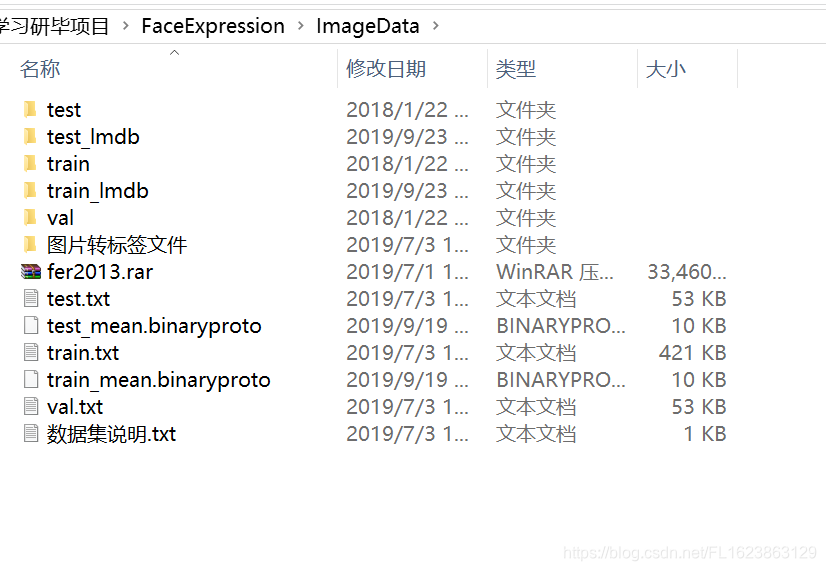
Task: Select the train folder entry
Action: (68, 164)
